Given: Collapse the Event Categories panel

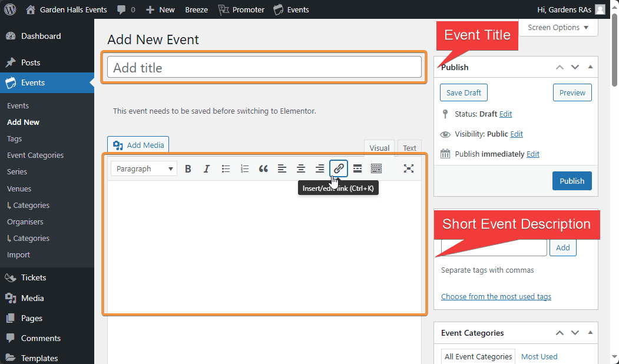Looking at the screenshot, I should point(590,333).
